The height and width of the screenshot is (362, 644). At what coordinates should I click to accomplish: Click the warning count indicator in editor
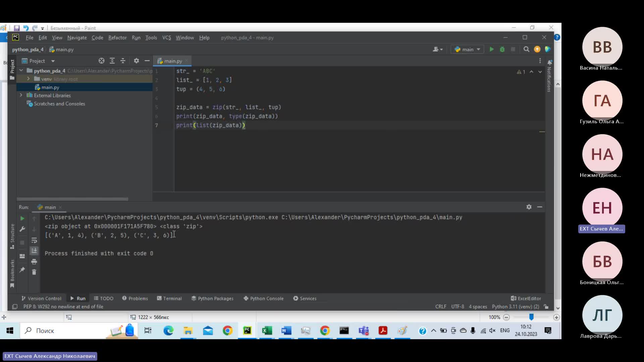521,72
